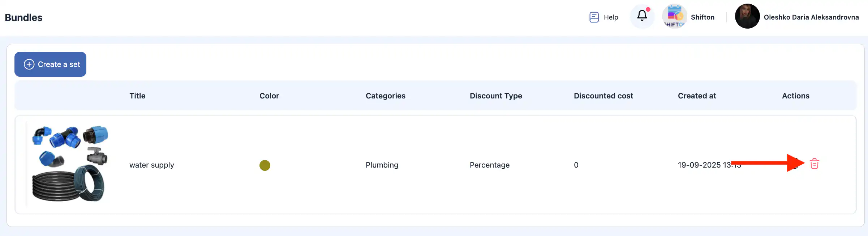
Task: Click the Shifton company logo
Action: click(x=674, y=16)
